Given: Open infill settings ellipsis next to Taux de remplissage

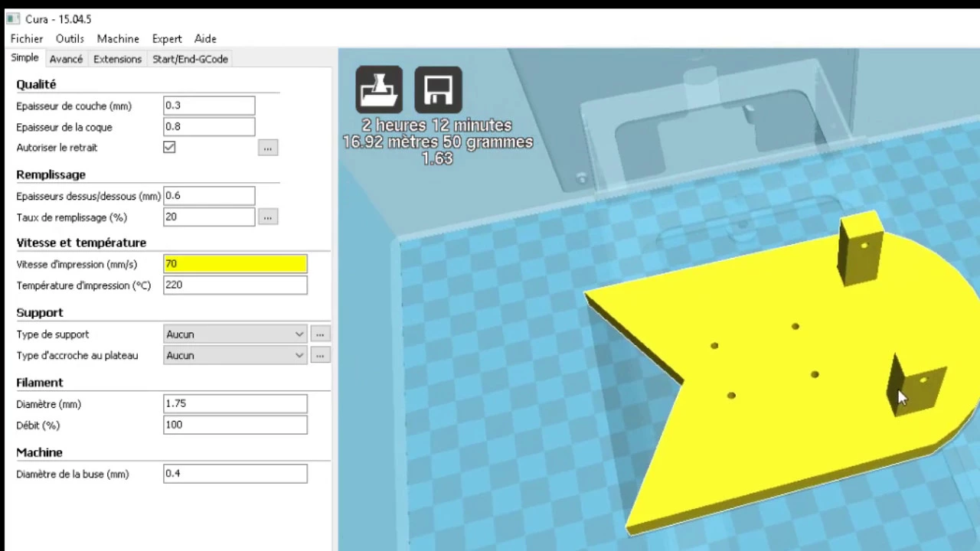Looking at the screenshot, I should coord(267,217).
